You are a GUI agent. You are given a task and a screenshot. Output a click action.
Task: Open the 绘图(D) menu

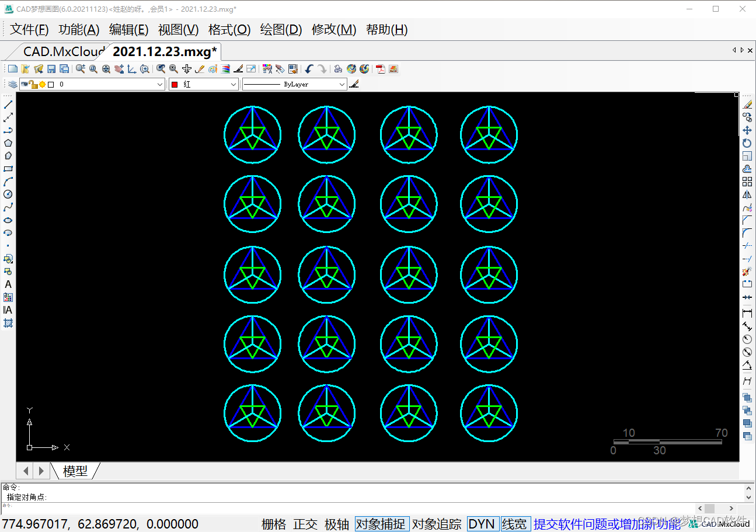[x=281, y=30]
